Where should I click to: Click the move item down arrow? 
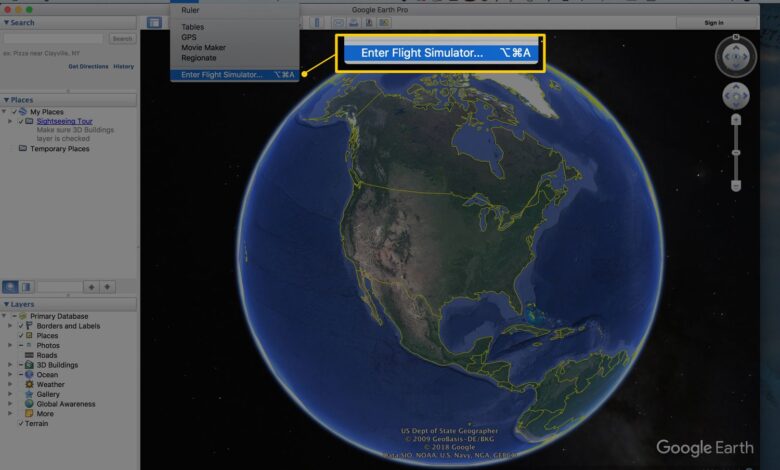(107, 287)
